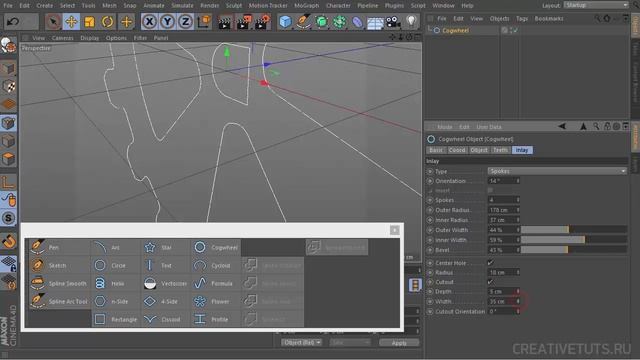Click the Outer Radius stepper arrows
The width and height of the screenshot is (640, 360).
(518, 210)
